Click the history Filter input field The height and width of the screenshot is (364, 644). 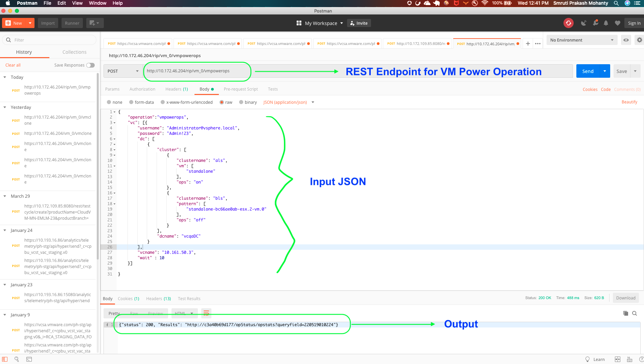point(49,40)
